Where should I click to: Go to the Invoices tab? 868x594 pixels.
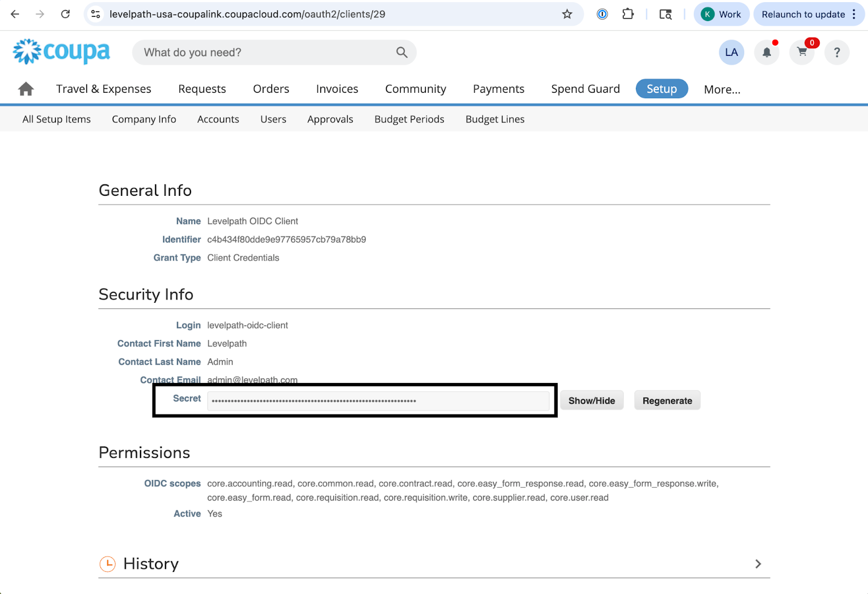pyautogui.click(x=337, y=89)
